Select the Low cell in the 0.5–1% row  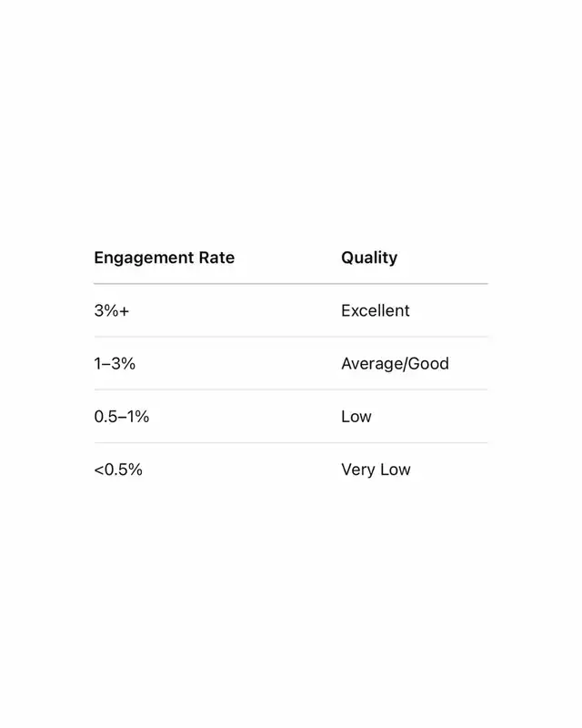coord(356,417)
